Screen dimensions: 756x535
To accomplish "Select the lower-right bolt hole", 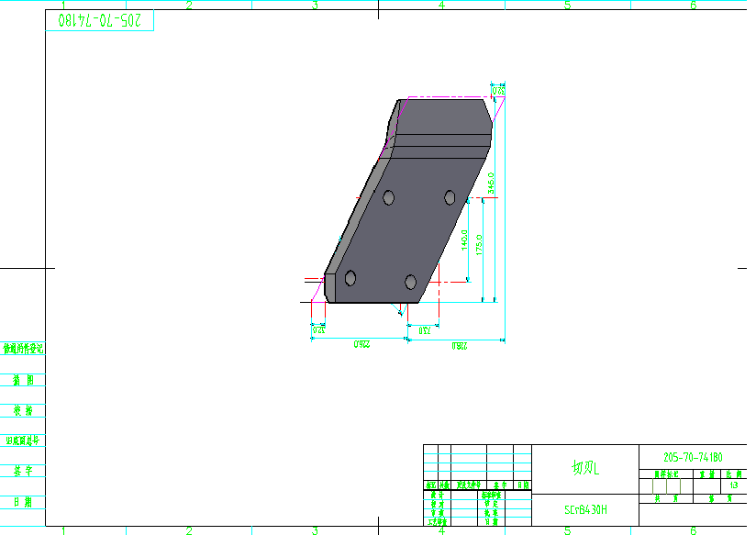I will pyautogui.click(x=410, y=282).
